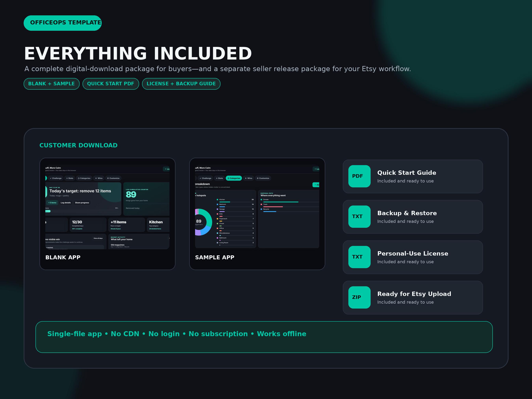Open the Categories tab in Blank App preview
This screenshot has height=399, width=532.
point(84,178)
